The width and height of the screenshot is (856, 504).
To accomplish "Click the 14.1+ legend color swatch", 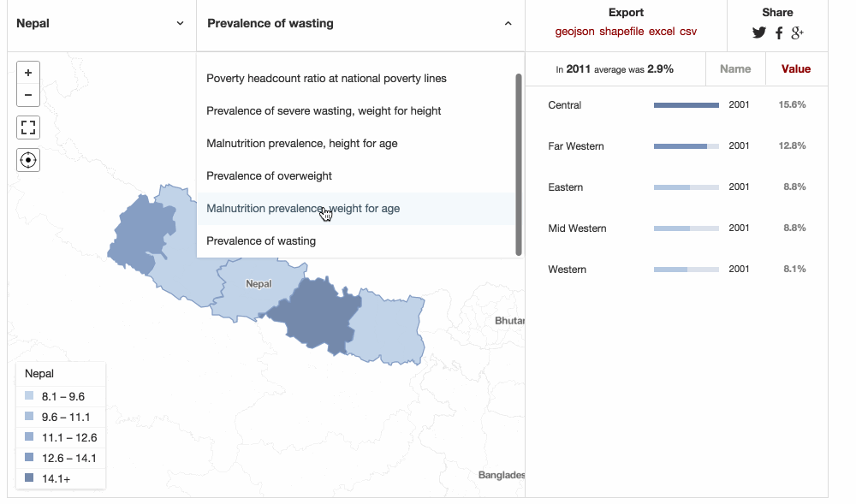I will pyautogui.click(x=29, y=478).
